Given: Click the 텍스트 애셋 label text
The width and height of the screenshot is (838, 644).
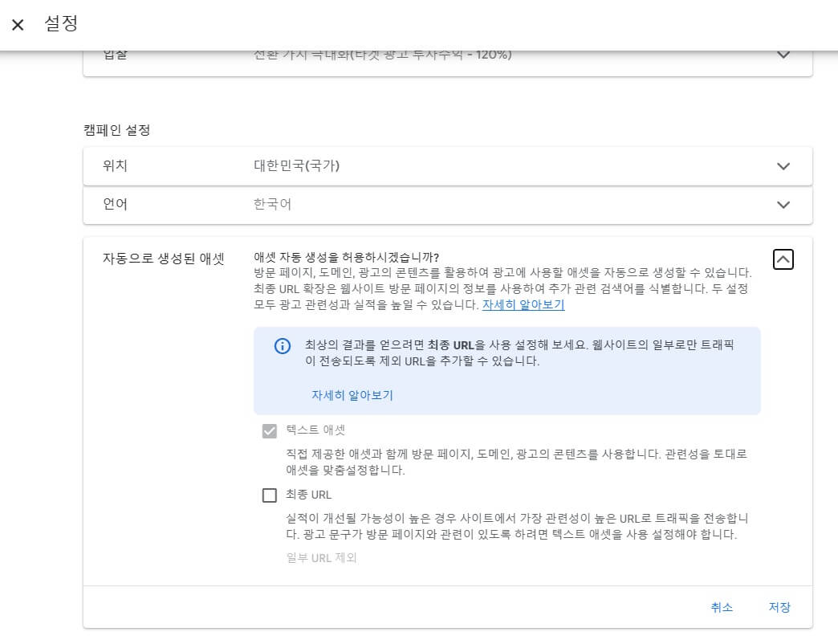Looking at the screenshot, I should point(315,430).
